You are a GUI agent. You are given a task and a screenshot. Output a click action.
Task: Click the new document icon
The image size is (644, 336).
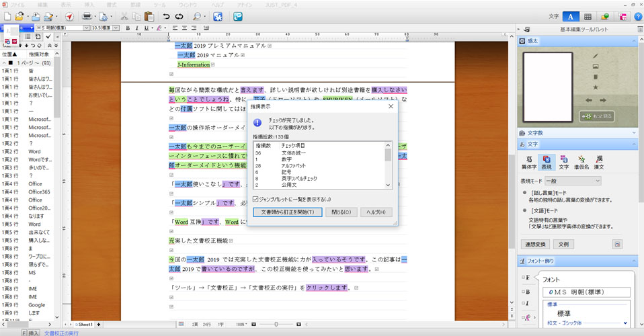pyautogui.click(x=7, y=16)
